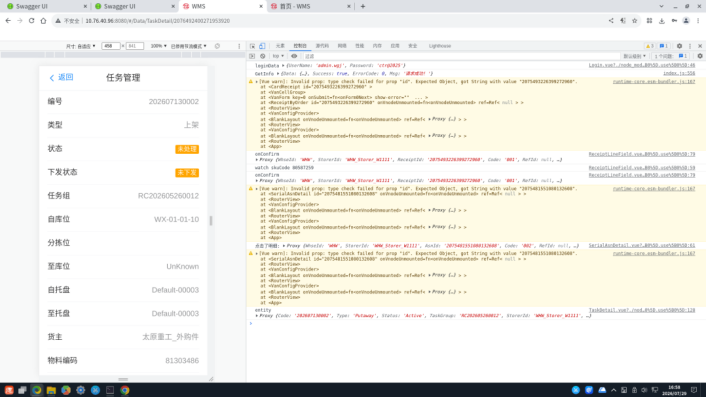Switch to the 源代码 Sources tab
This screenshot has width=706, height=397.
pyautogui.click(x=322, y=46)
